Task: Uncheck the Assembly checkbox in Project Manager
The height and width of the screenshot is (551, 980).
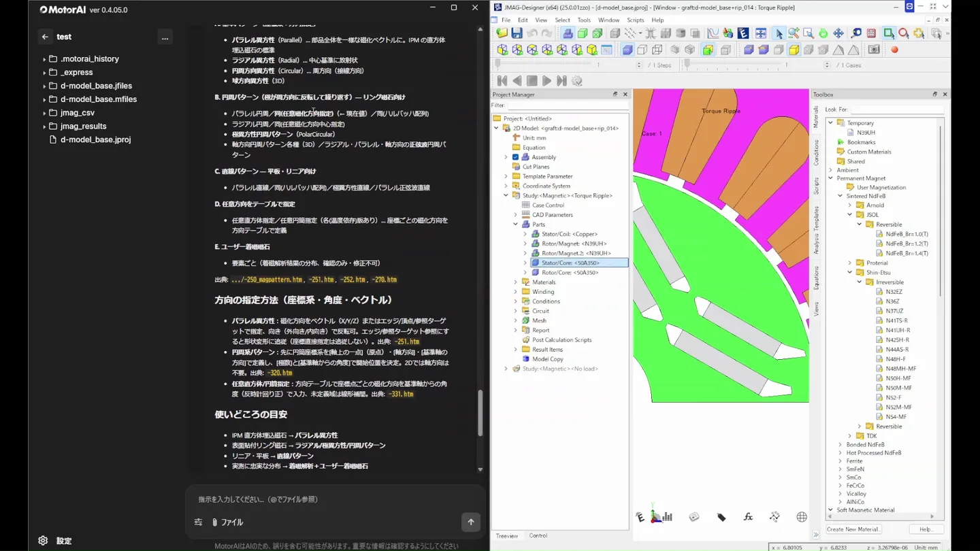Action: pyautogui.click(x=515, y=157)
